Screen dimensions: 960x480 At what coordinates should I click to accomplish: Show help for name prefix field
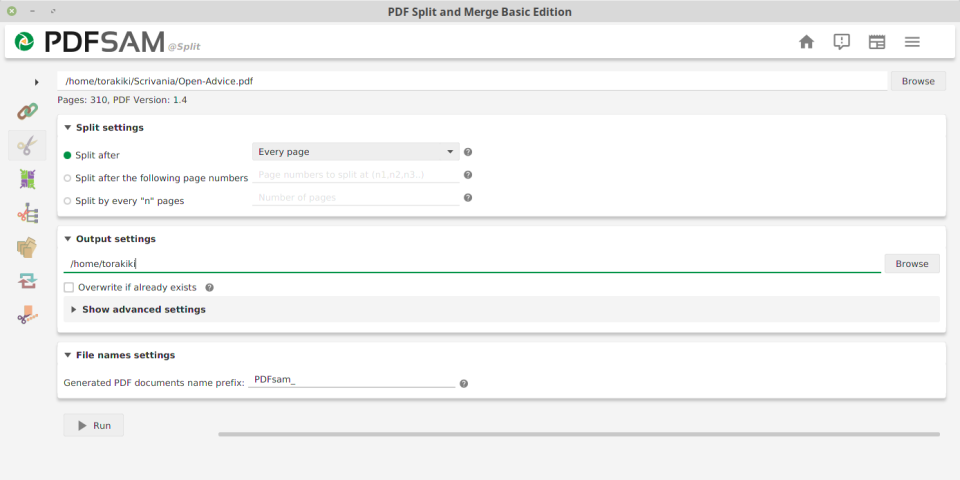coord(463,384)
